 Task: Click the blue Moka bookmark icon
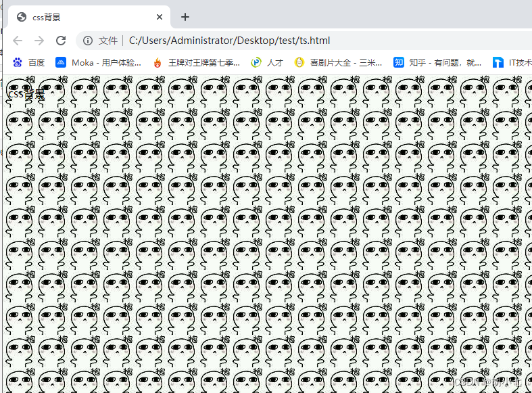coord(61,62)
